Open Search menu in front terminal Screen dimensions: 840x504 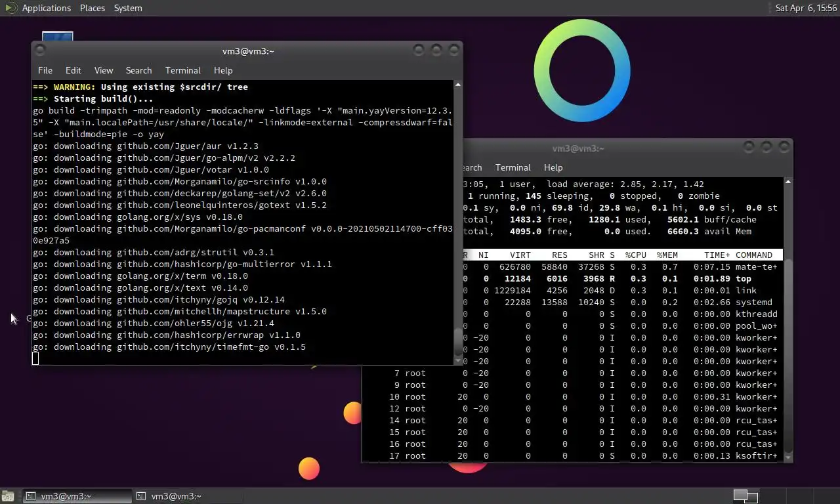click(138, 70)
